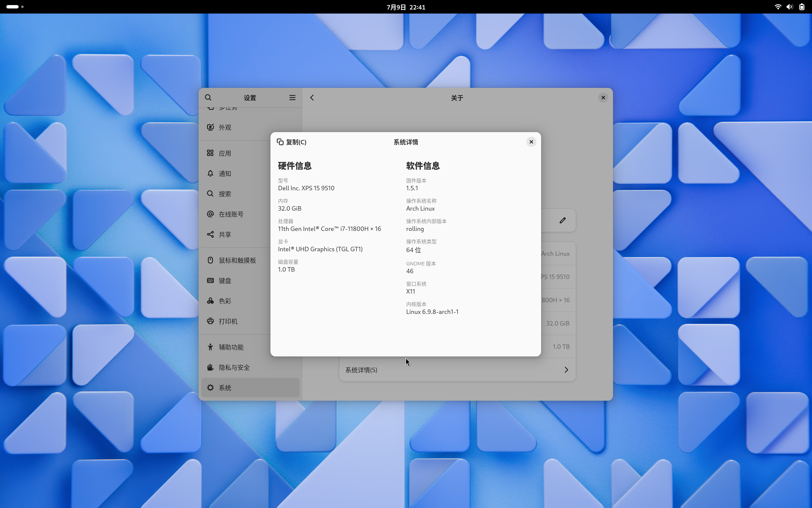Select 共享 in the sidebar
812x508 pixels.
250,235
